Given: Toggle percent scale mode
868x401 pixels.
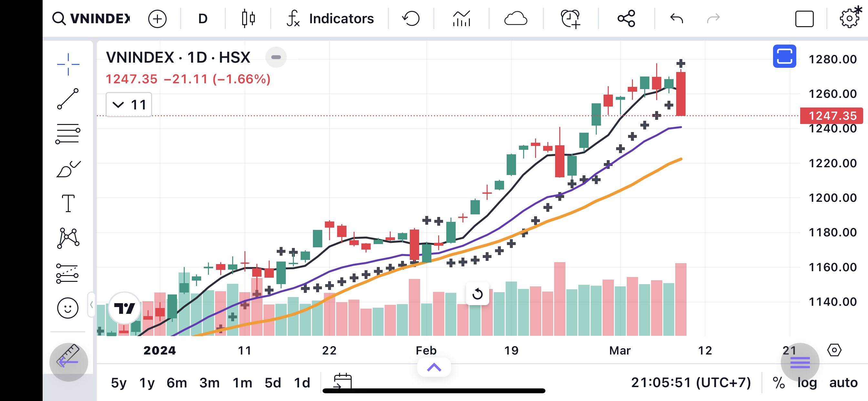Looking at the screenshot, I should 778,383.
